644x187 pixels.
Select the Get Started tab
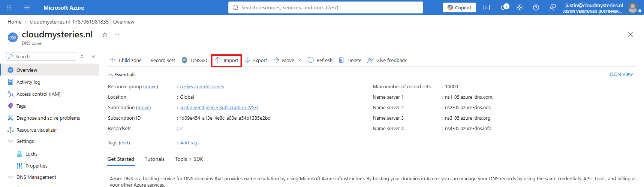tap(121, 159)
